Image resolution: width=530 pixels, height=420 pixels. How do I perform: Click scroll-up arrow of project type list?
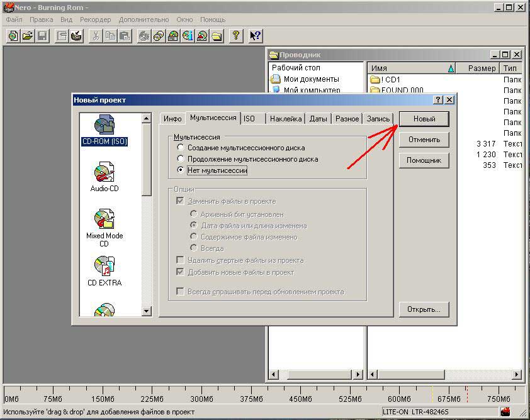pyautogui.click(x=147, y=118)
